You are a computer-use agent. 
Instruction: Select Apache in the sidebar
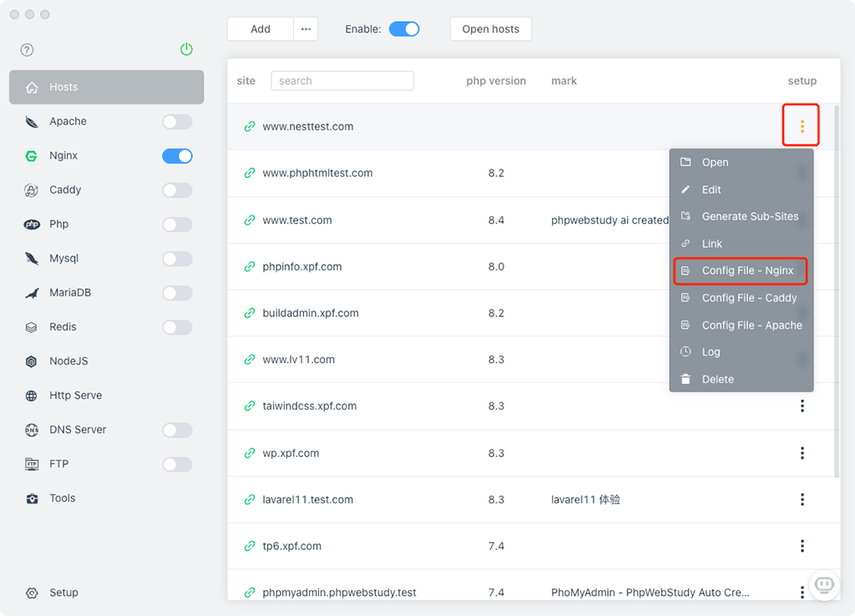point(68,122)
